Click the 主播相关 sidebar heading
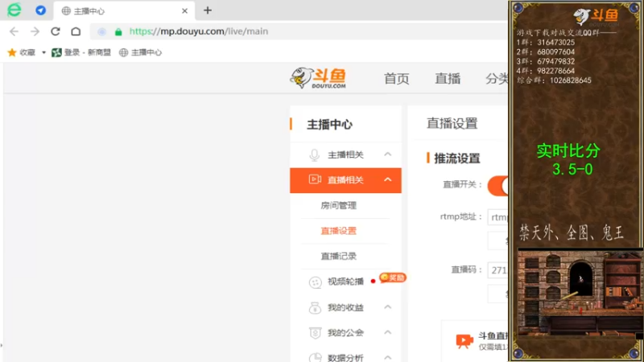This screenshot has height=362, width=644. point(345,154)
